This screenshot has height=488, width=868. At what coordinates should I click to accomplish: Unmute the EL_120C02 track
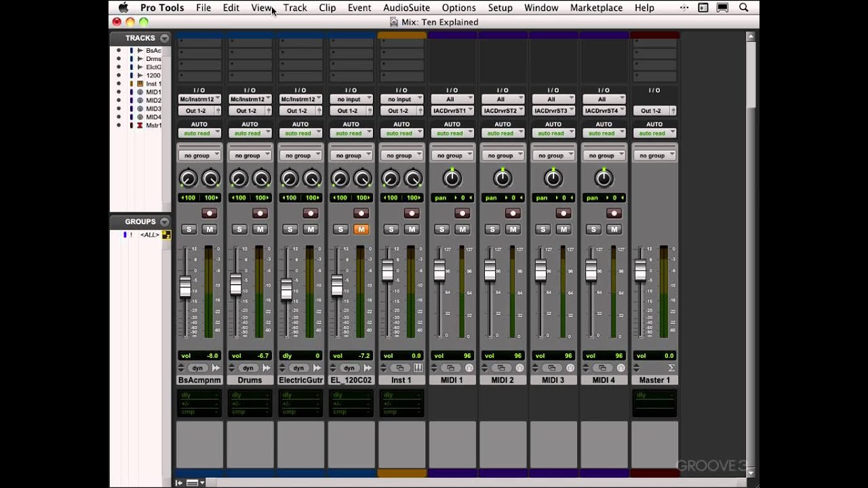(x=361, y=229)
